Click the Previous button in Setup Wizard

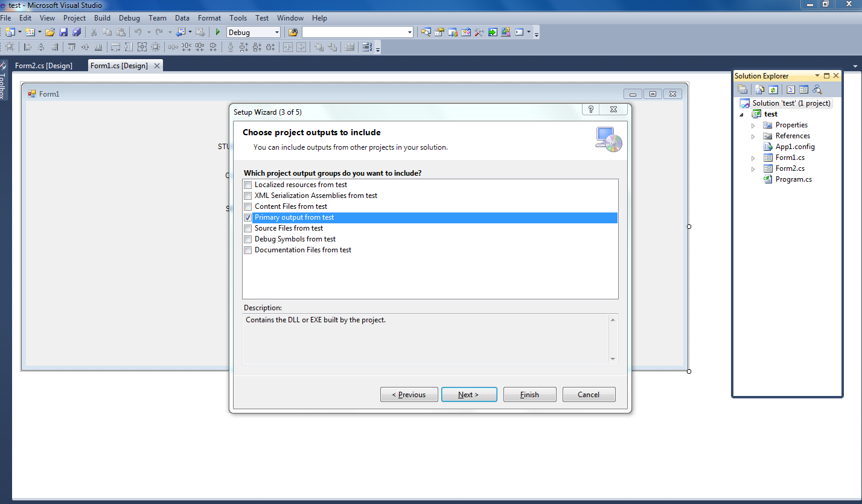pos(409,394)
